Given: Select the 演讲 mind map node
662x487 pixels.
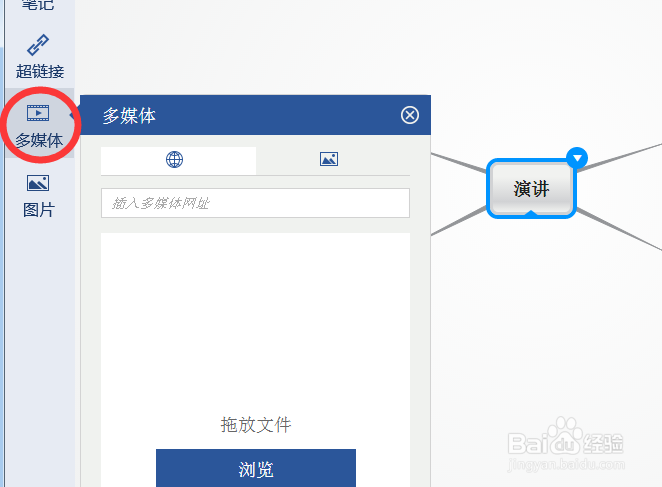Looking at the screenshot, I should [x=531, y=189].
